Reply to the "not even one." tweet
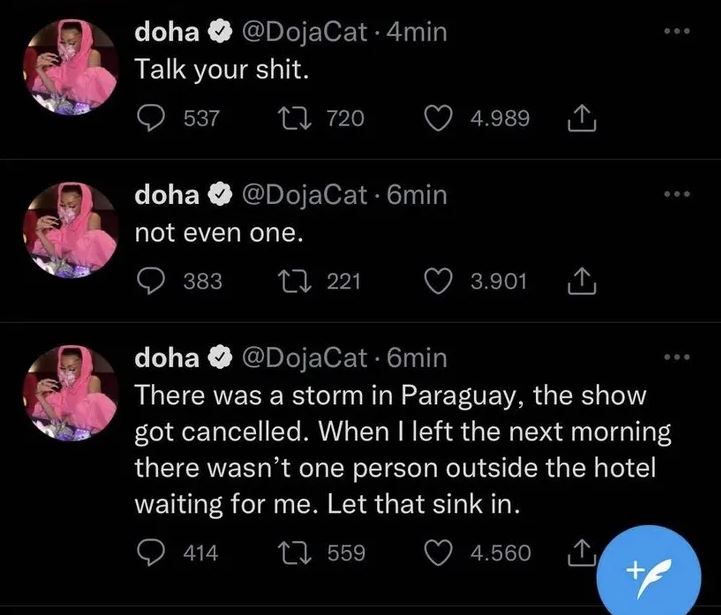This screenshot has width=721, height=615. (x=151, y=282)
